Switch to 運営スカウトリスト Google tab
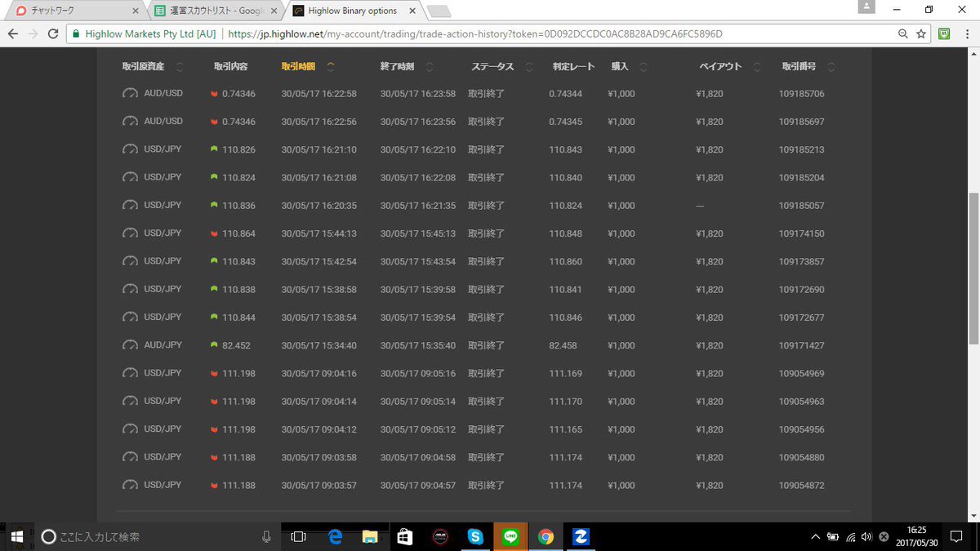The width and height of the screenshot is (980, 551). 215,11
